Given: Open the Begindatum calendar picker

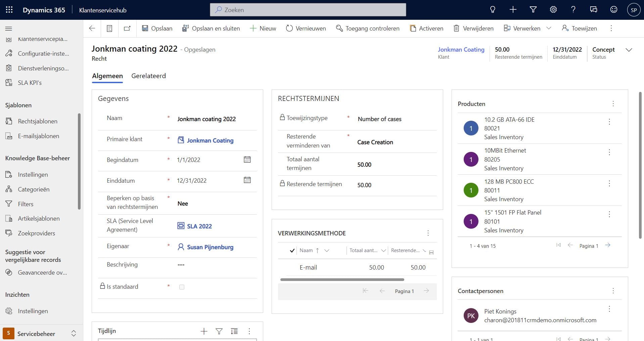Looking at the screenshot, I should [x=247, y=160].
